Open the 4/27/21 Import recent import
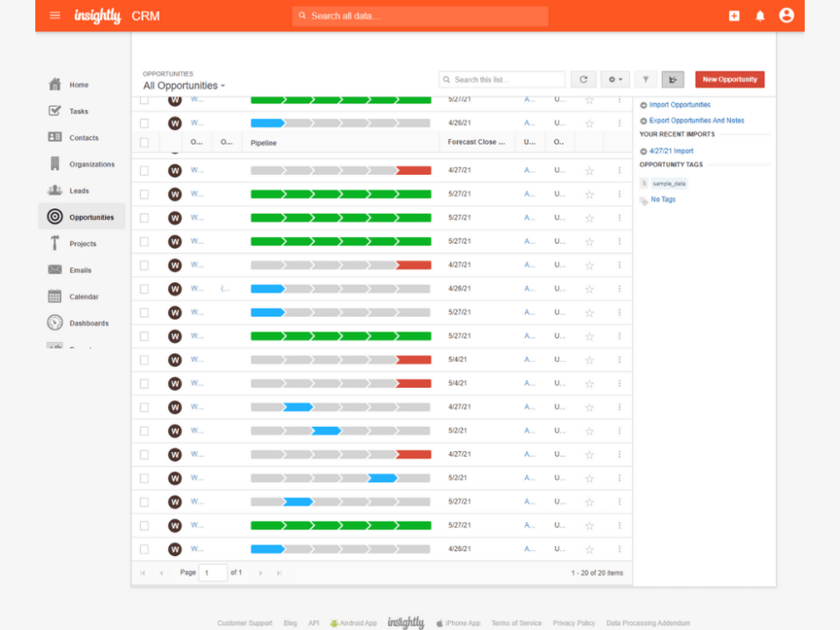The image size is (840, 630). (x=670, y=151)
